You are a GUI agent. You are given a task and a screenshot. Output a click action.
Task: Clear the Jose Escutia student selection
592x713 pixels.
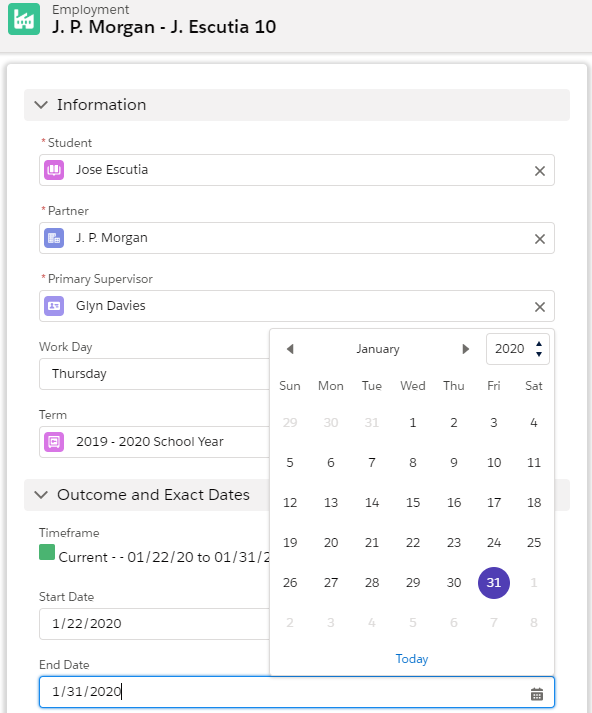coord(540,171)
